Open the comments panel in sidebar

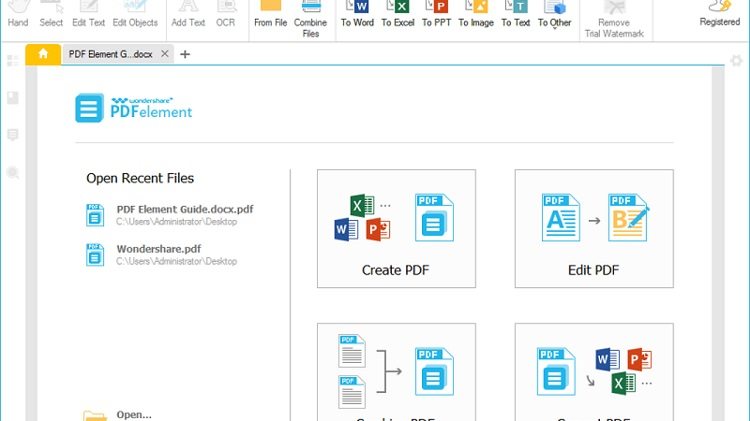click(x=13, y=135)
